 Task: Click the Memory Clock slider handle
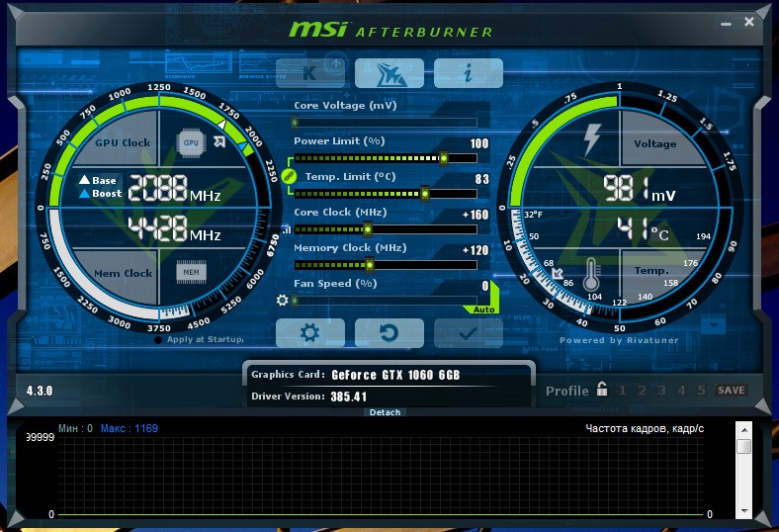tap(369, 265)
